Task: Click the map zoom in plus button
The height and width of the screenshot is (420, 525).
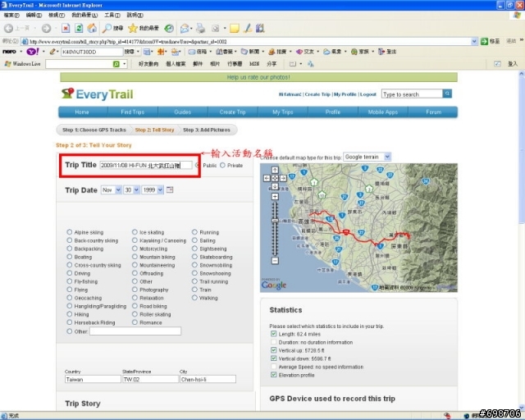Action: 275,197
